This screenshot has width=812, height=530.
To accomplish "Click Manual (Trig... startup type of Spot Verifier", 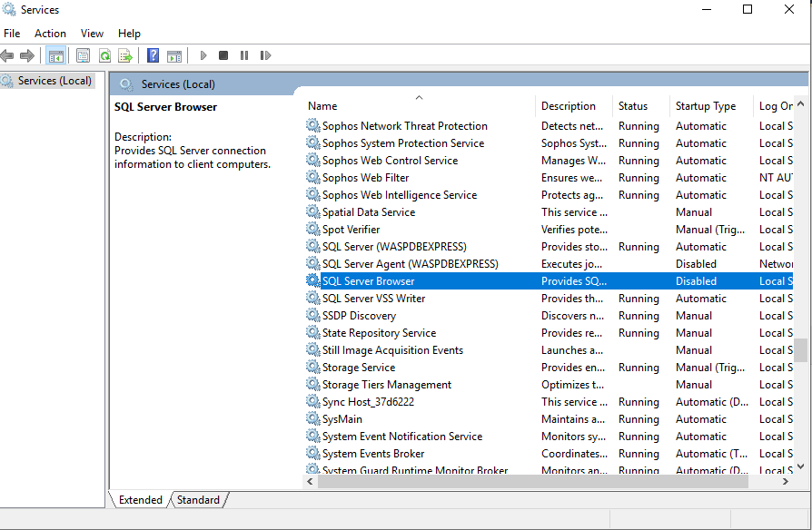I will [x=710, y=230].
